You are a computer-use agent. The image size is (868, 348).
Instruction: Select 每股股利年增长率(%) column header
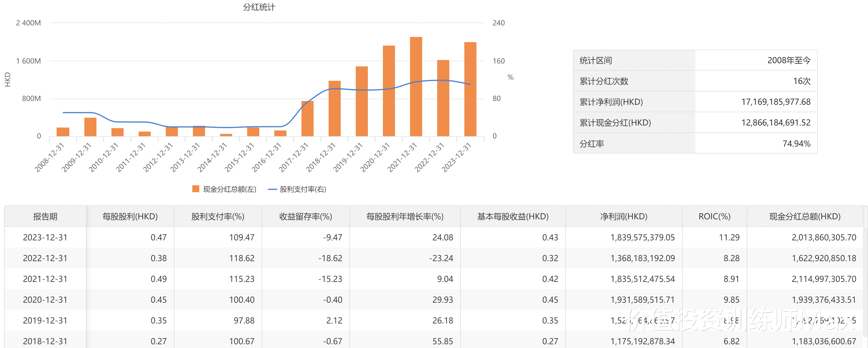click(x=405, y=216)
